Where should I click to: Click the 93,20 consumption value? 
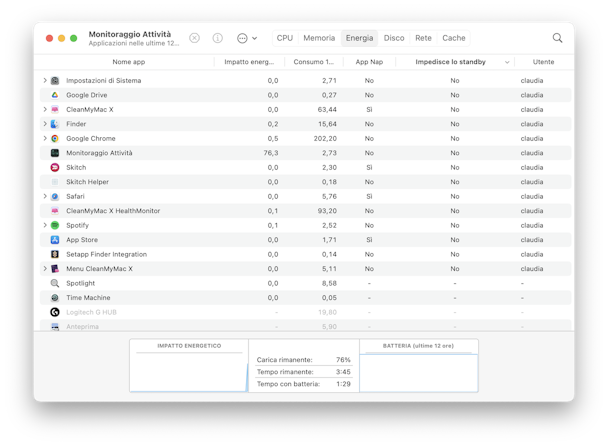[327, 211]
